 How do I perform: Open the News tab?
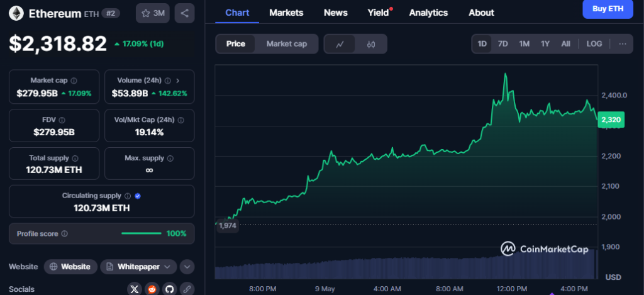[x=336, y=13]
